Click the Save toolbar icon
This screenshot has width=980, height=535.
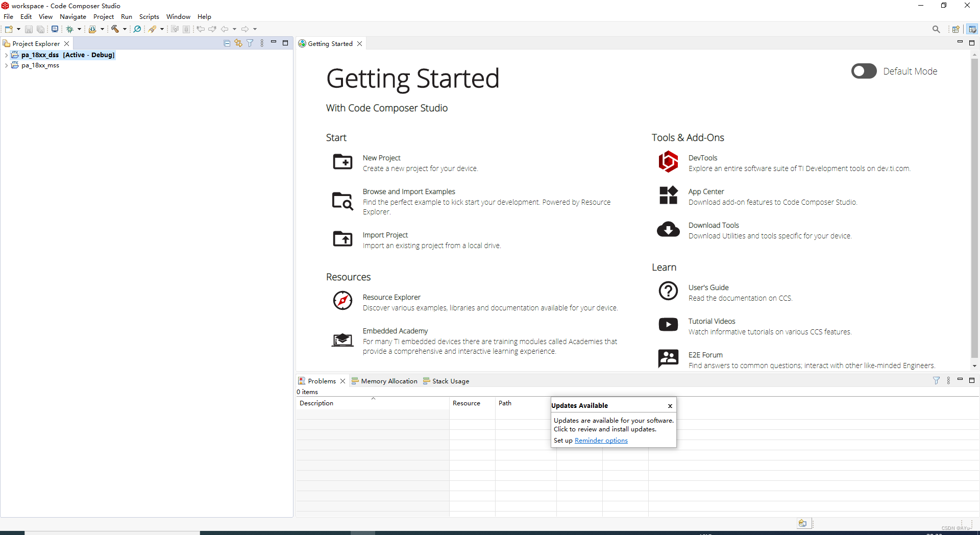coord(29,29)
